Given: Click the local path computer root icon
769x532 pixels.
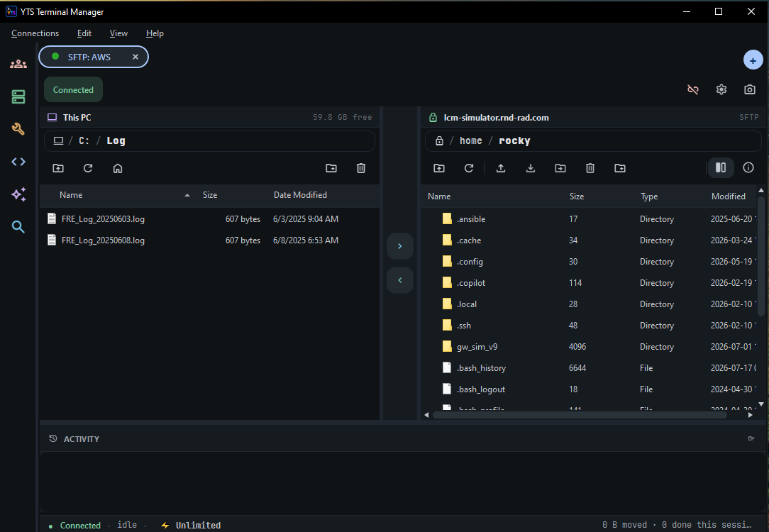Looking at the screenshot, I should click(58, 140).
